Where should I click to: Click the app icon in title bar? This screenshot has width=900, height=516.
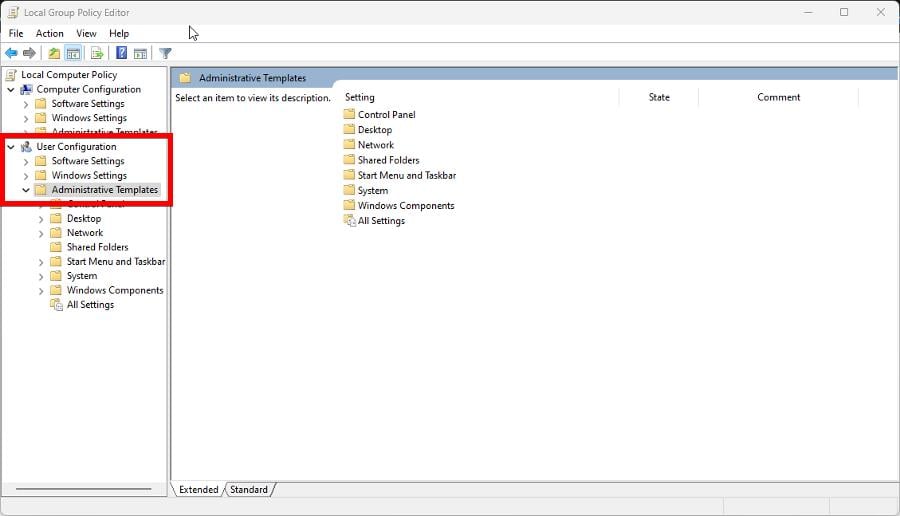[13, 12]
